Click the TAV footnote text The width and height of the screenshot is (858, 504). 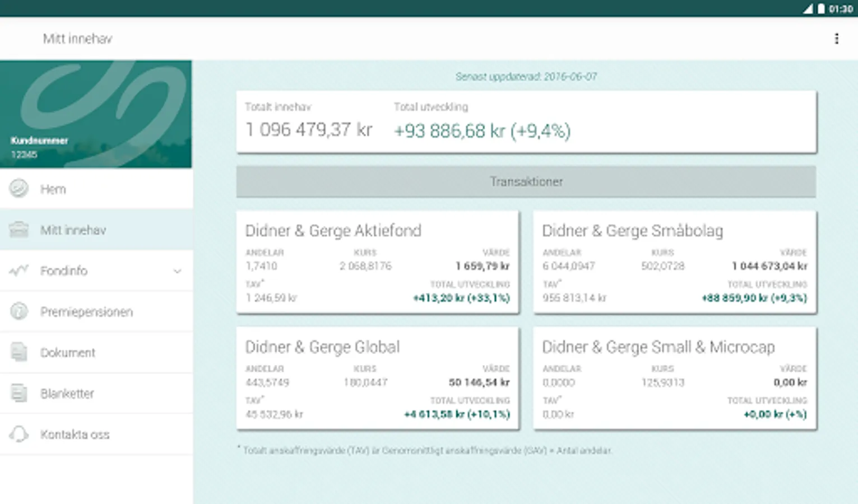click(x=425, y=450)
